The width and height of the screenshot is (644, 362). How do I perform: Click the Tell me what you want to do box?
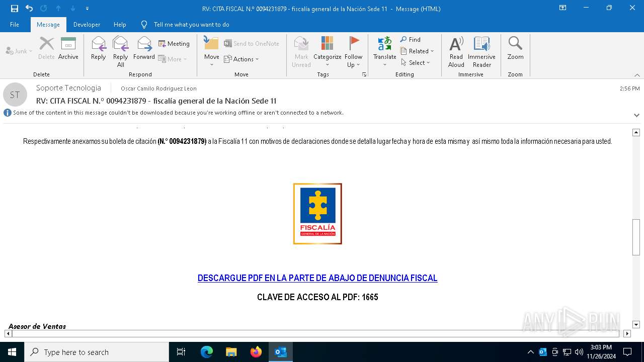pos(191,25)
